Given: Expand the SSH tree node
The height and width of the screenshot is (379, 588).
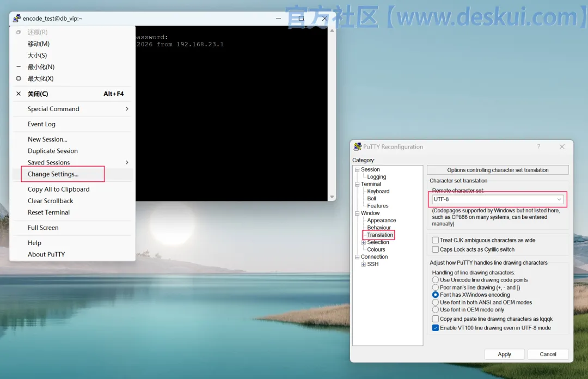Looking at the screenshot, I should coord(363,264).
